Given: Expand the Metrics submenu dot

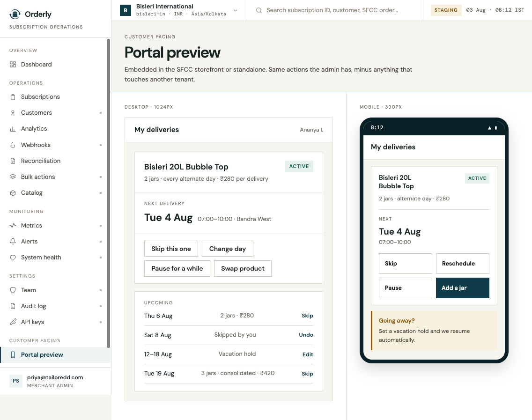Looking at the screenshot, I should [101, 226].
